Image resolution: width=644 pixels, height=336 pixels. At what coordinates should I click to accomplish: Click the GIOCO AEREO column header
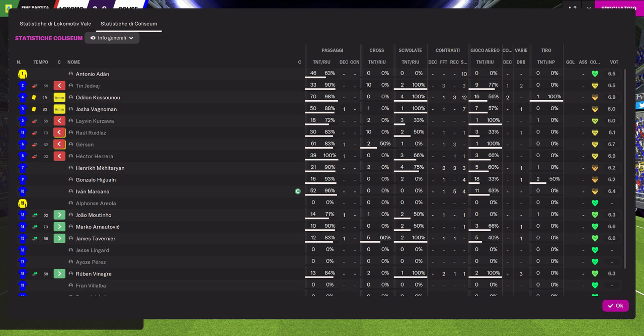pyautogui.click(x=485, y=50)
